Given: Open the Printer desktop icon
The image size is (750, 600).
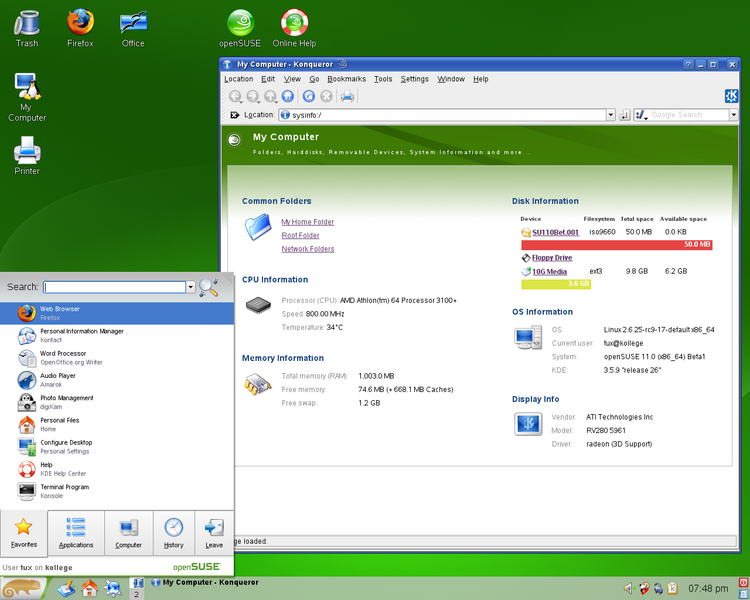Looking at the screenshot, I should 27,156.
